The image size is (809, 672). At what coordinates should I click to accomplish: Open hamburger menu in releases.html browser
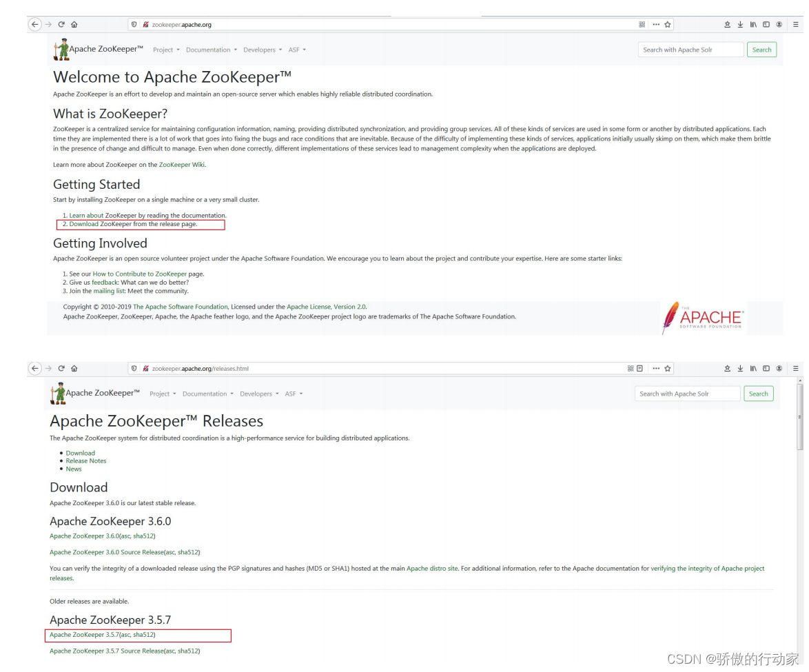point(796,369)
